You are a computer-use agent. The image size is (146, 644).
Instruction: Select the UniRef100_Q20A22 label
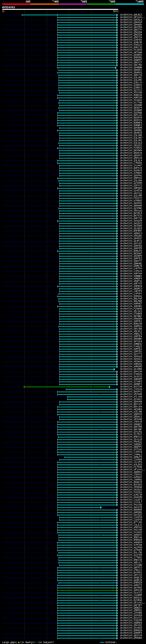pos(131,399)
